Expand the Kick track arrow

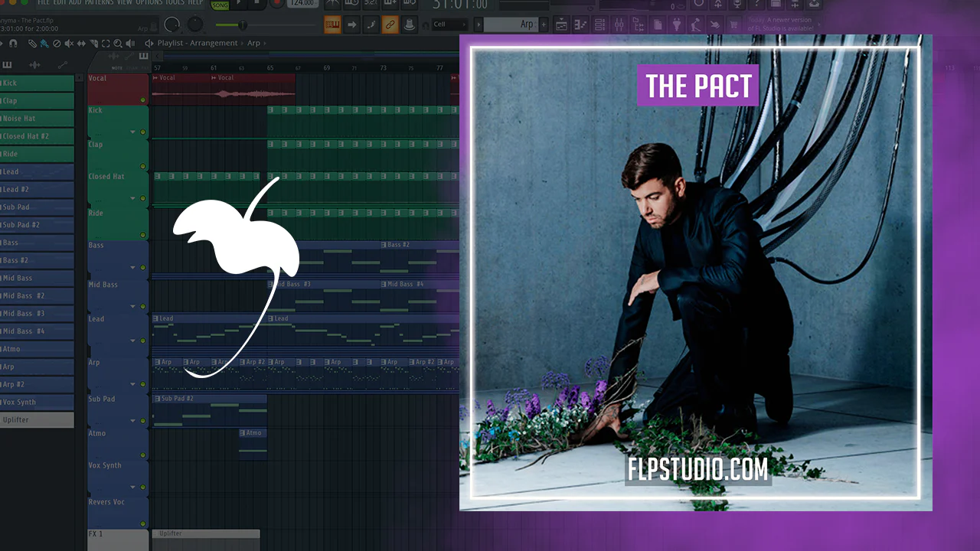coord(132,132)
